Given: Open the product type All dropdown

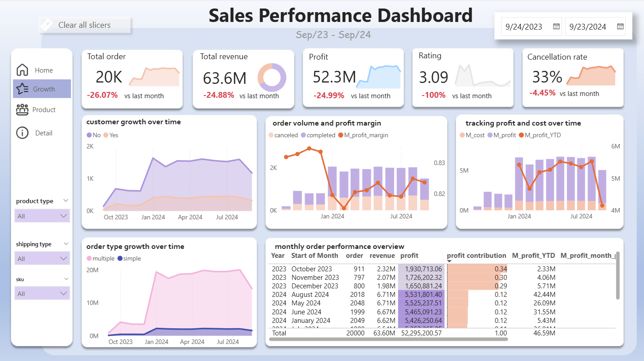Looking at the screenshot, I should click(42, 216).
